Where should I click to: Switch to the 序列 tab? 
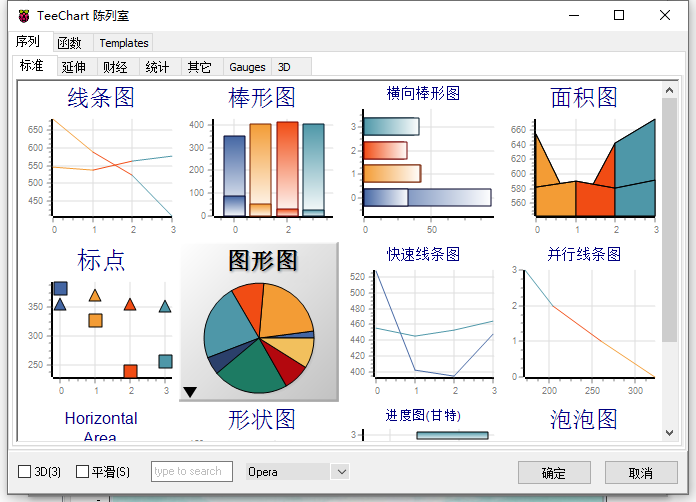(29, 42)
